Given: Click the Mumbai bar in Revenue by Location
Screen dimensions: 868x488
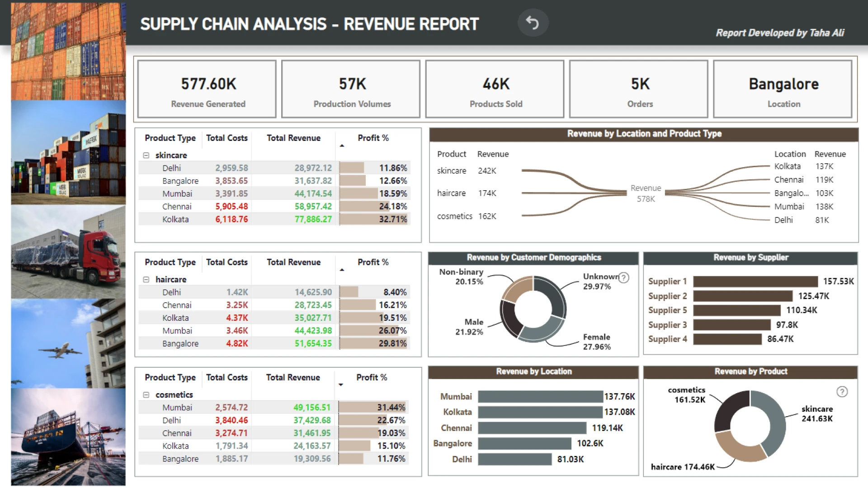Looking at the screenshot, I should coord(540,397).
